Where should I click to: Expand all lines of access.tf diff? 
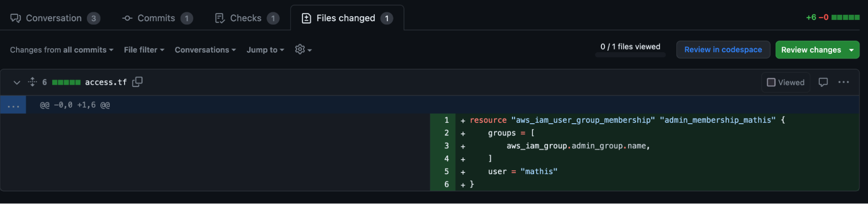tap(33, 82)
